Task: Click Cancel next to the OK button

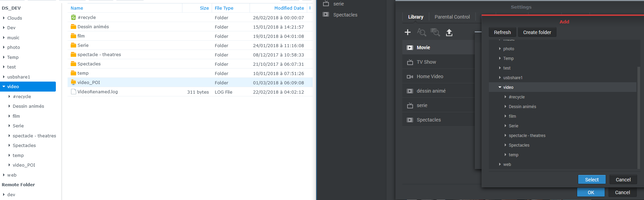Action: [623, 192]
